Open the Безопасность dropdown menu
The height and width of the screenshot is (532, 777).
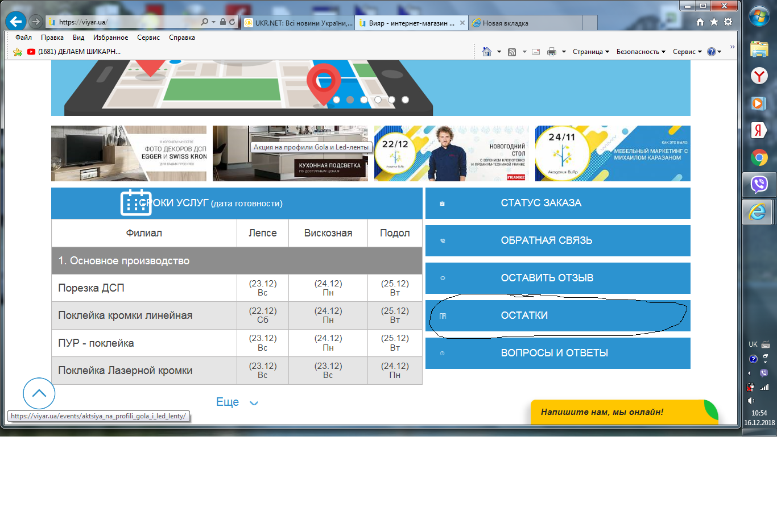[641, 52]
